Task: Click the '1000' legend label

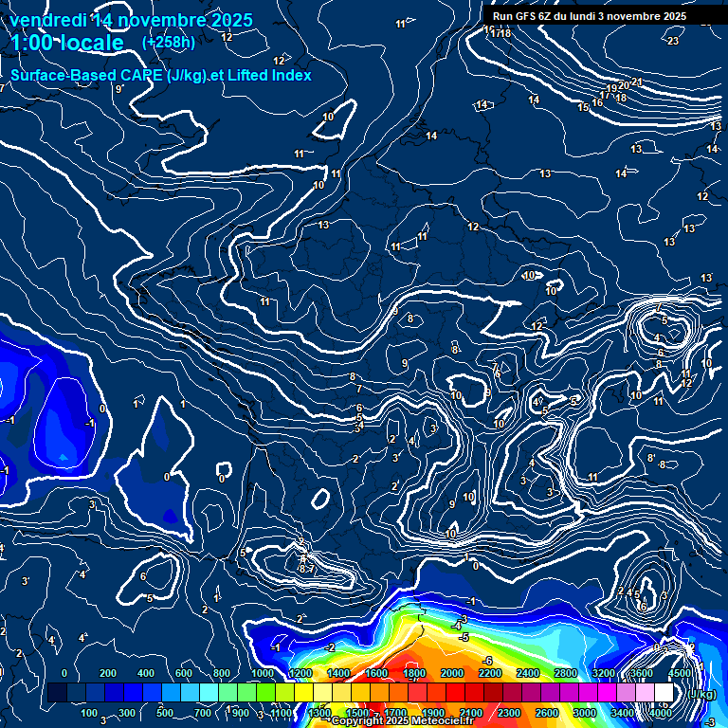Action: (x=263, y=673)
